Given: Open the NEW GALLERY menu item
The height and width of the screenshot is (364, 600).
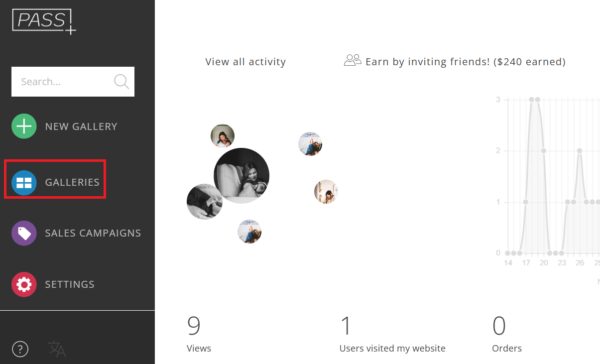Looking at the screenshot, I should point(81,126).
